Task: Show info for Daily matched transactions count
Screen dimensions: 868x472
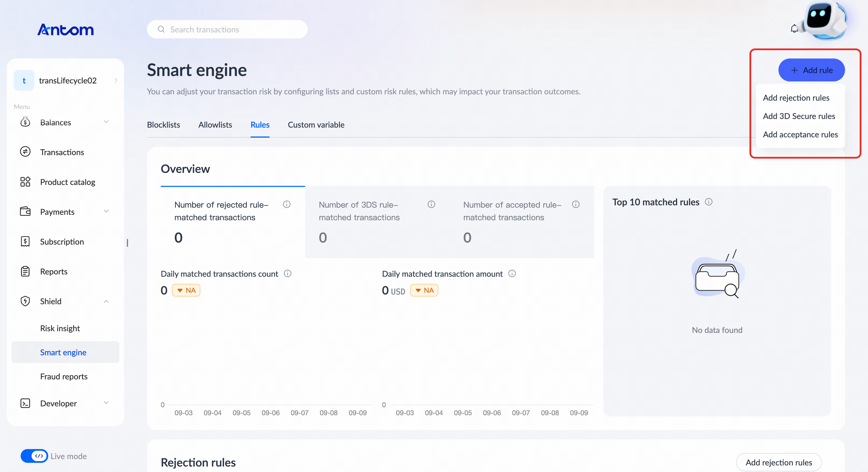Action: pyautogui.click(x=287, y=273)
